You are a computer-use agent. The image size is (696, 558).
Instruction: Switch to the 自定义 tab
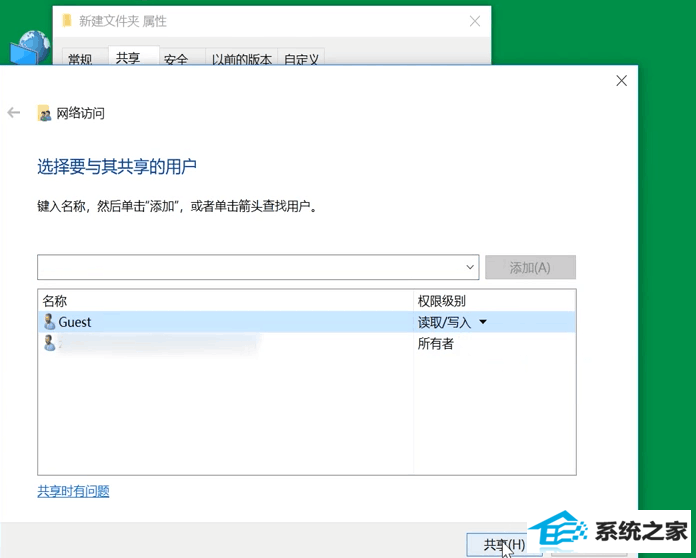click(x=301, y=58)
